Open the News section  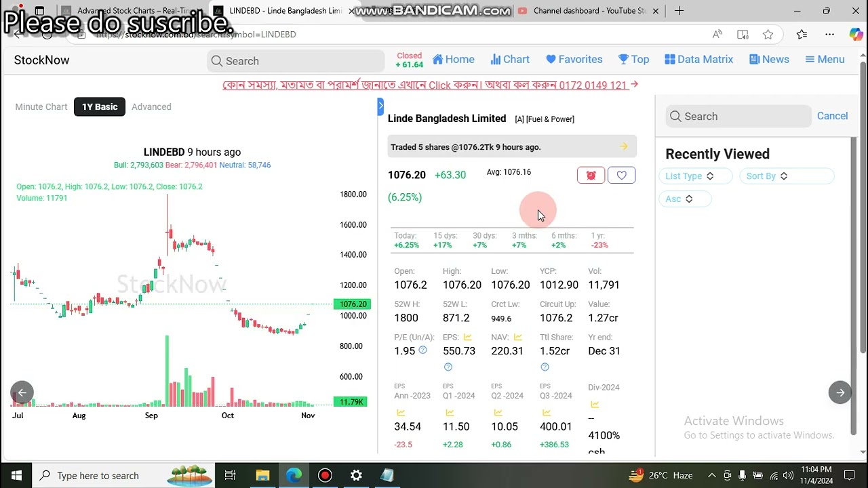[x=769, y=60]
